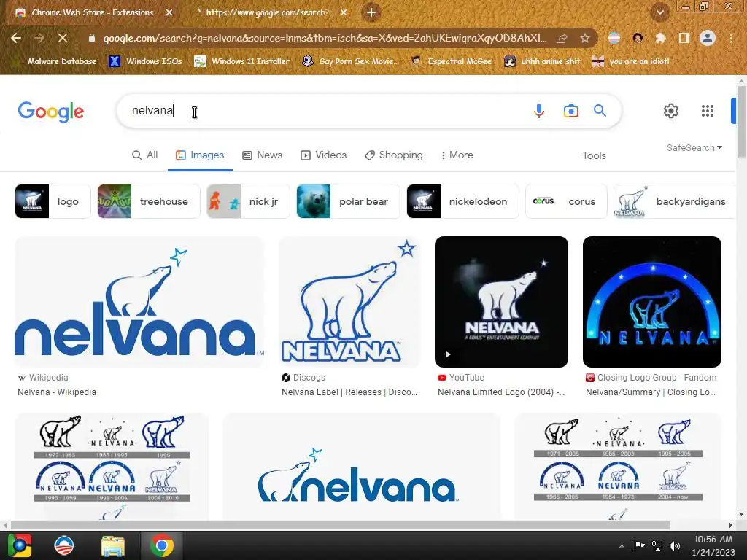
Task: Open 'you are an idiot!' bookmark
Action: click(x=630, y=61)
